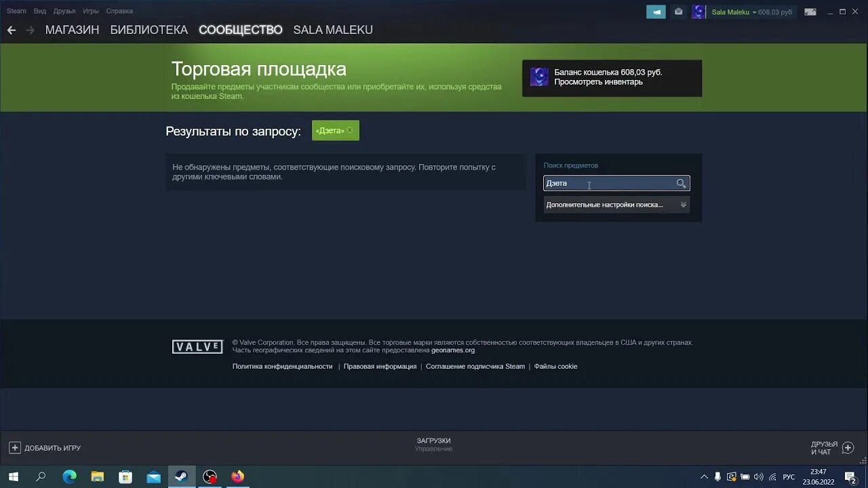Image resolution: width=868 pixels, height=488 pixels.
Task: Open the geonames.org link
Action: tap(453, 350)
